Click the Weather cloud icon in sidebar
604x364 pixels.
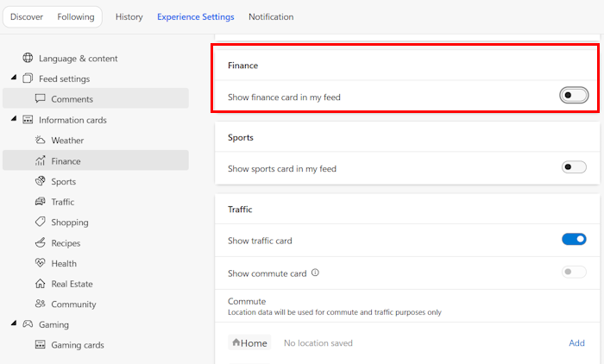tap(40, 141)
